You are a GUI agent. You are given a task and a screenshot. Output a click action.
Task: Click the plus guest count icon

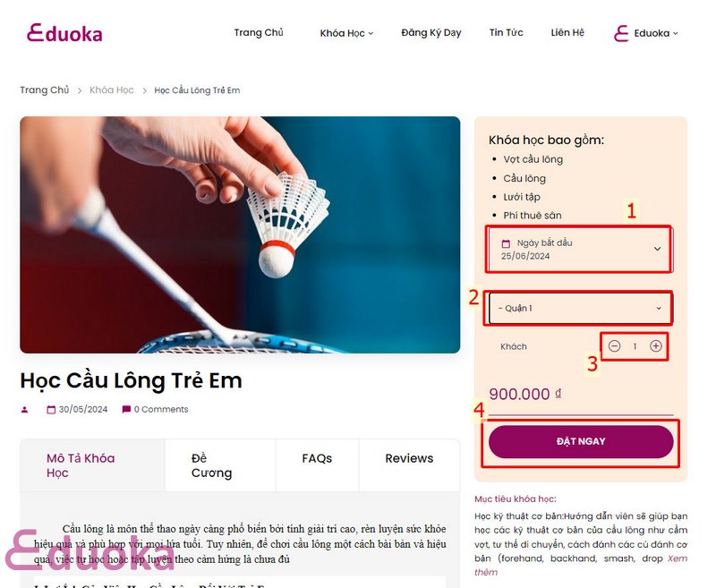click(x=656, y=346)
